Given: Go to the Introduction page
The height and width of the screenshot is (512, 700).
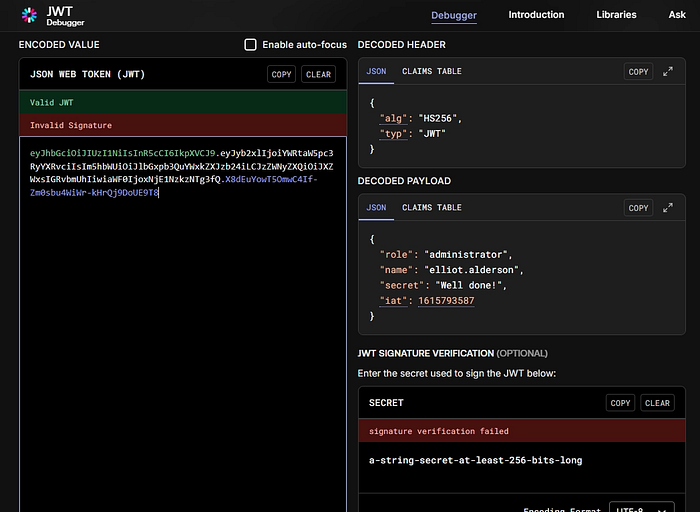Looking at the screenshot, I should 536,15.
